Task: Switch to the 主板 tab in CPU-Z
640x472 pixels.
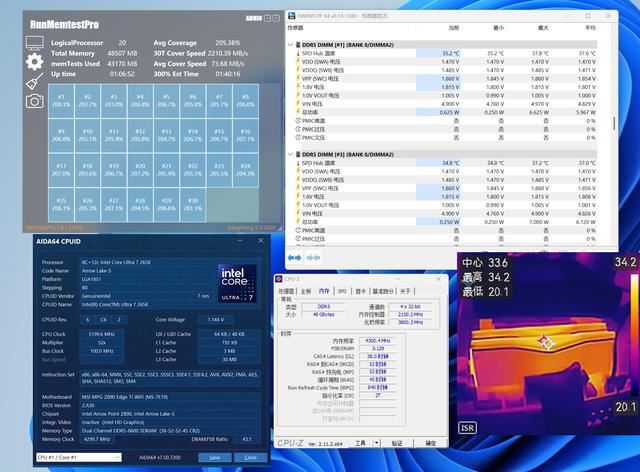Action: click(x=306, y=291)
